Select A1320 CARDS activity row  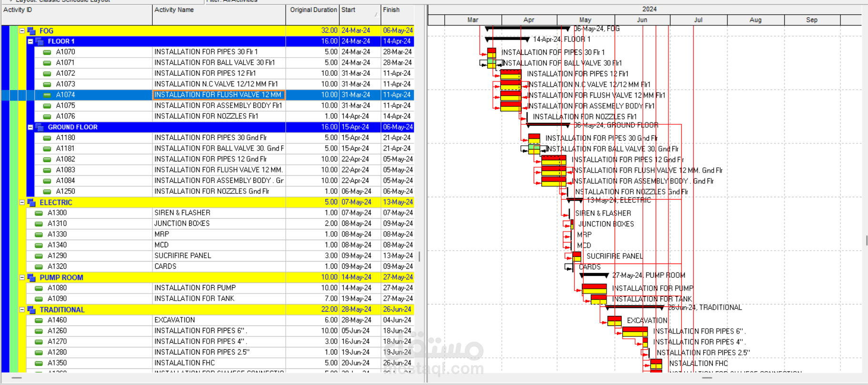[208, 266]
